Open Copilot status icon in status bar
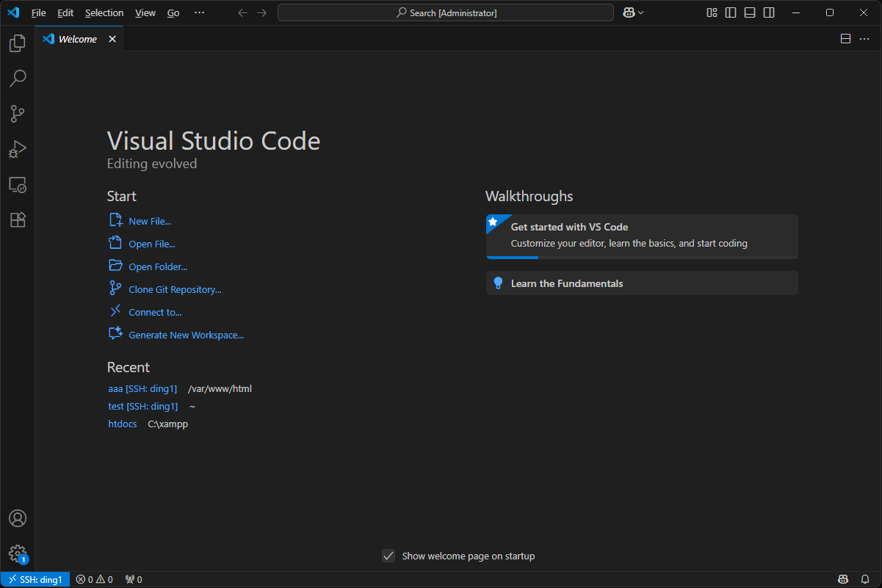The width and height of the screenshot is (882, 588). (844, 579)
